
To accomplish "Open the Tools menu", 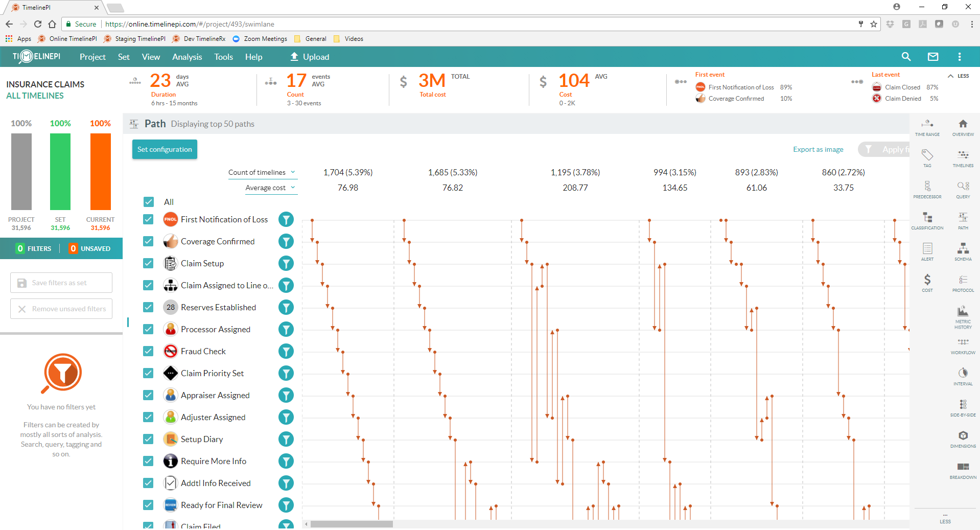I will [x=223, y=57].
